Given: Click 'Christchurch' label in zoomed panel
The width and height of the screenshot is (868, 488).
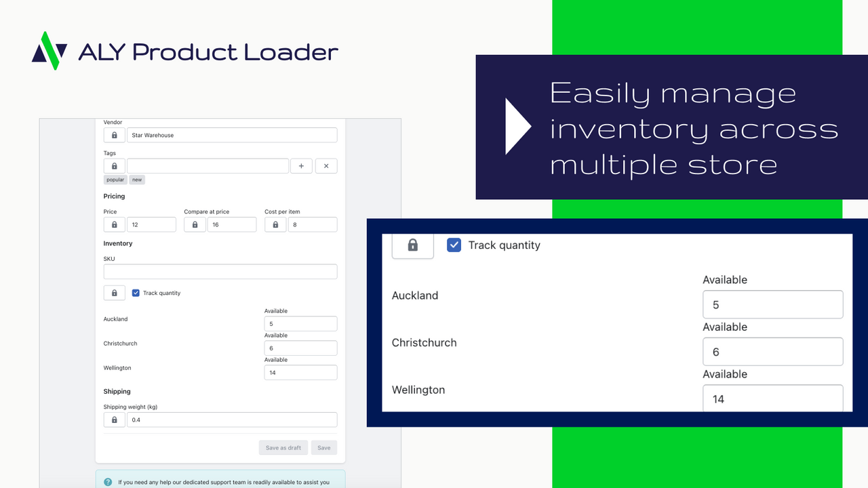Looking at the screenshot, I should click(425, 343).
